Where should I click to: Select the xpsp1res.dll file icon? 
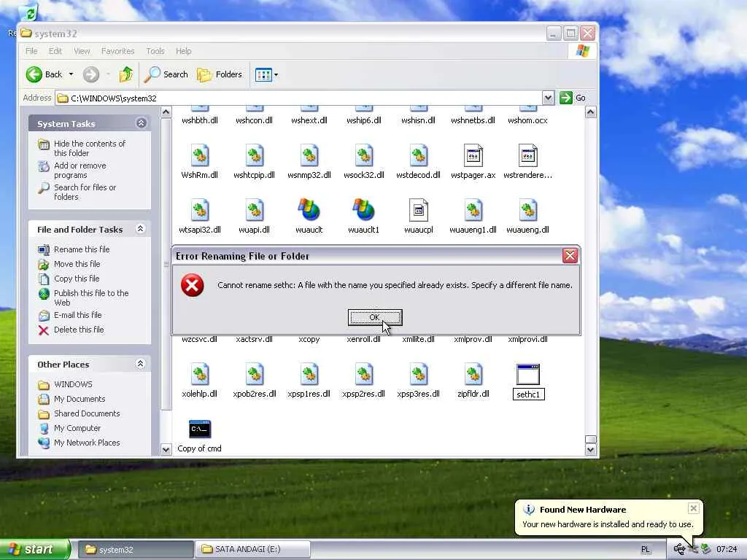(309, 374)
